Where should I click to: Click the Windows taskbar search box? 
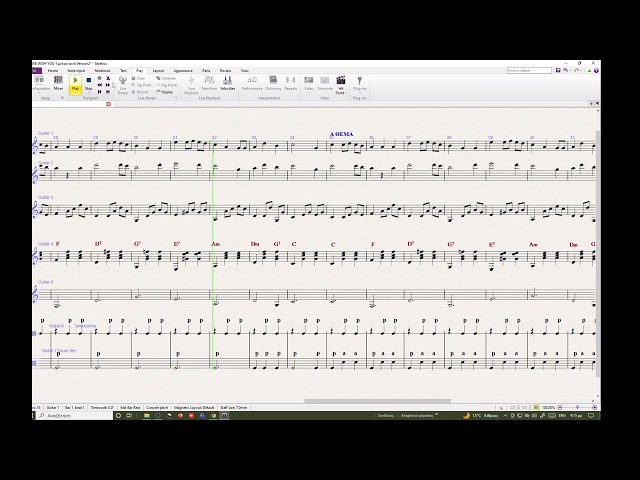[x=75, y=416]
